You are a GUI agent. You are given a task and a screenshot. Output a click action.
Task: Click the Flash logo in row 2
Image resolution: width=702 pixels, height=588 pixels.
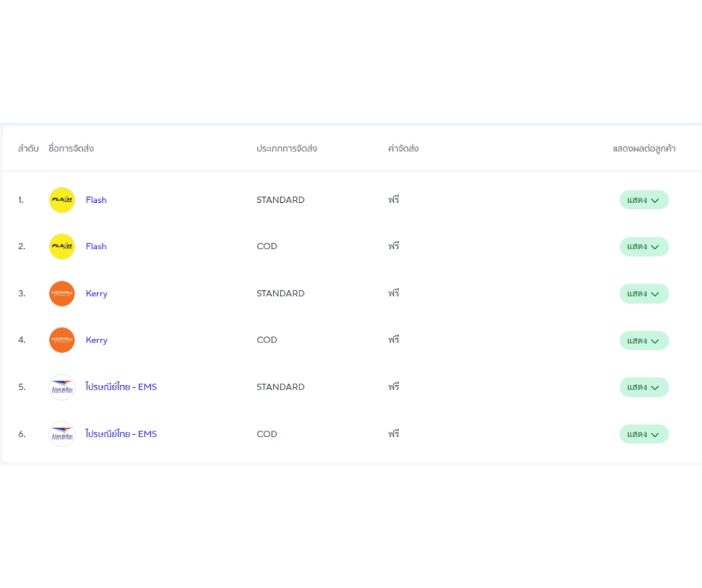(x=62, y=246)
